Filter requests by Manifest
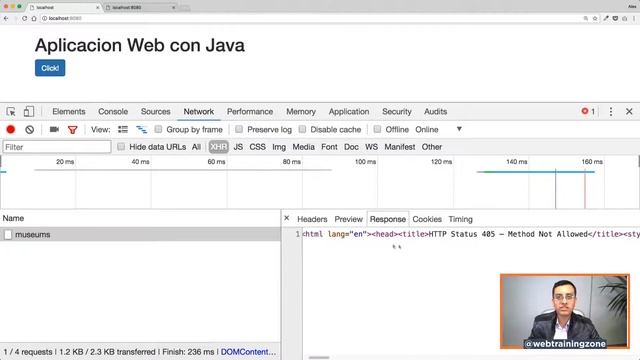The height and width of the screenshot is (360, 640). (400, 147)
